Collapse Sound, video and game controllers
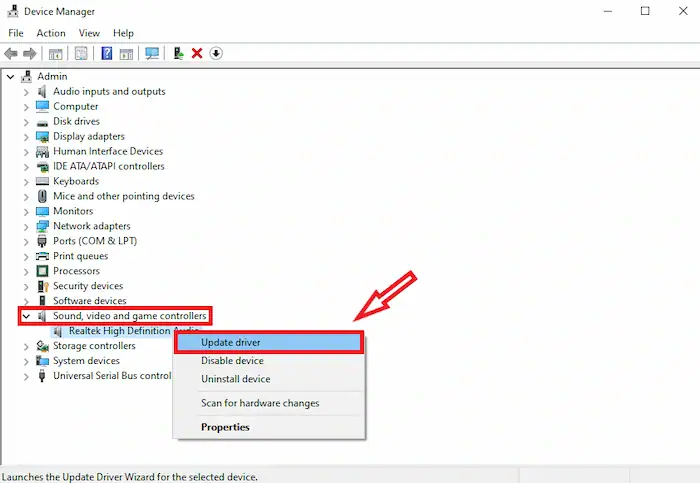The height and width of the screenshot is (483, 700). [x=27, y=316]
